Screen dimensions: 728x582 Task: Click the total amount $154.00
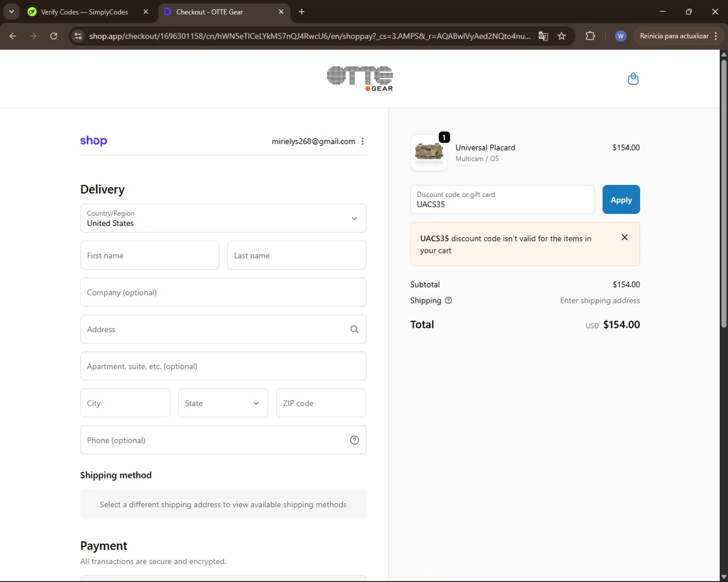621,324
